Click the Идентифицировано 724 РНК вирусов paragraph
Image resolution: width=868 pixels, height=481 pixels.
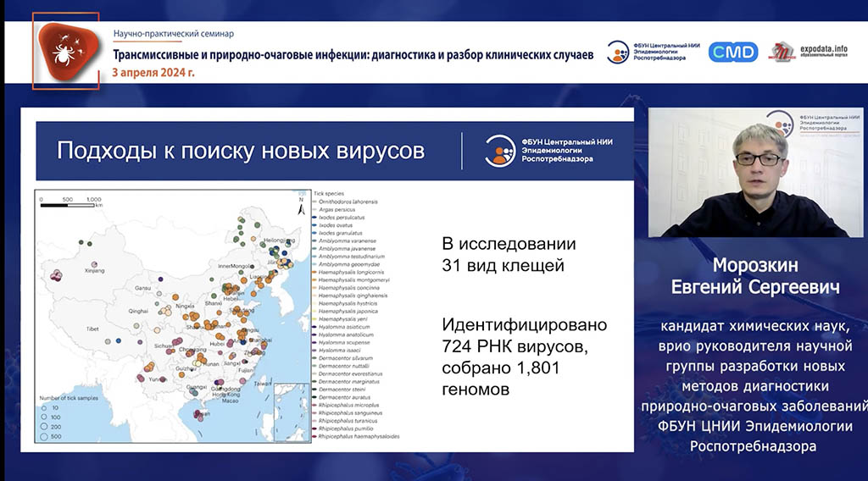point(524,357)
